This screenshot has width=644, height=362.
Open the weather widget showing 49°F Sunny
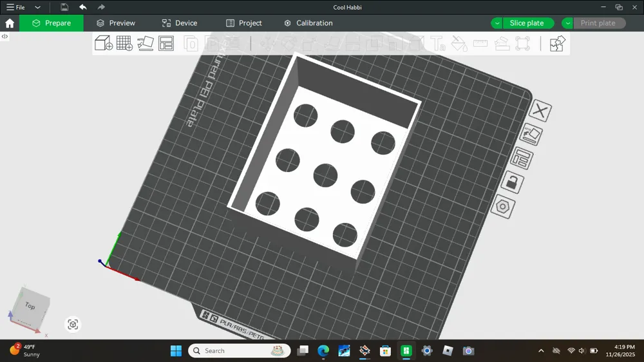(26, 350)
